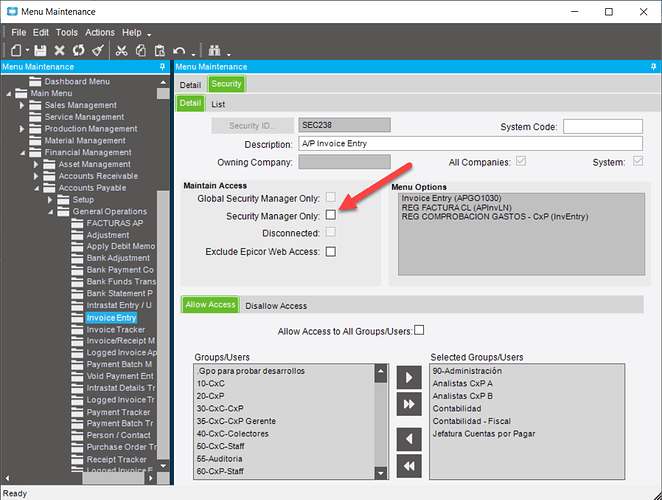The height and width of the screenshot is (500, 662).
Task: Click the Description text field
Action: (x=470, y=144)
